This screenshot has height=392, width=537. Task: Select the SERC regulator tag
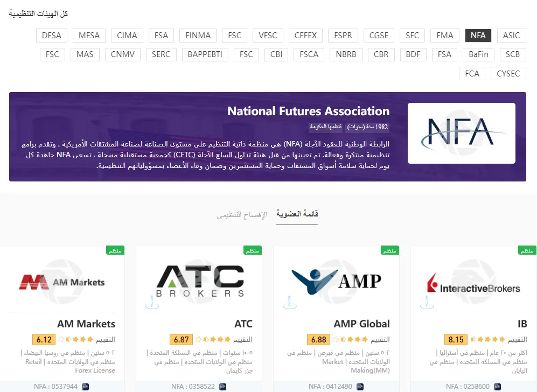[161, 54]
